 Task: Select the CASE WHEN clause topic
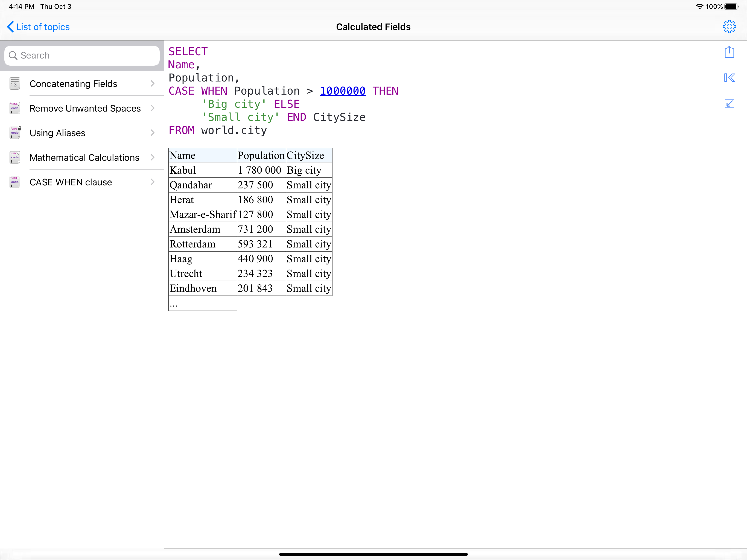[x=71, y=182]
